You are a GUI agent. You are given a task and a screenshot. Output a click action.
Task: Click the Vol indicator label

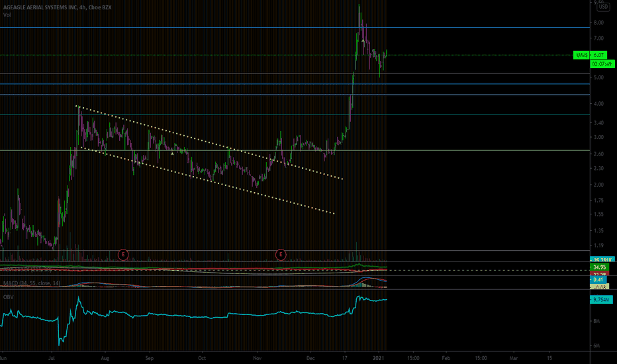pyautogui.click(x=7, y=15)
